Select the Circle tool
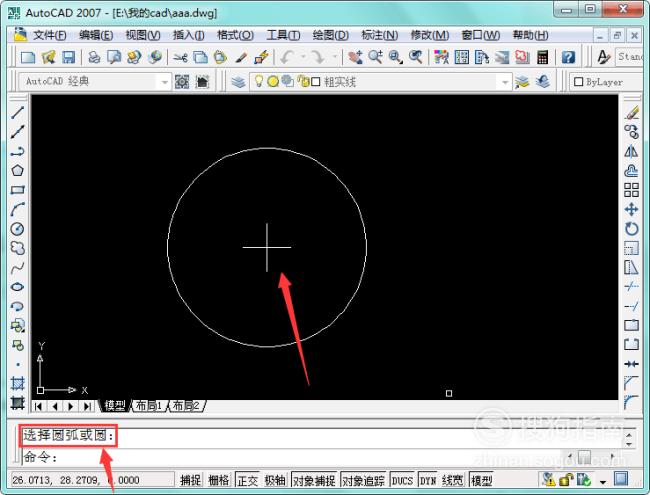650x495 pixels. [x=17, y=229]
